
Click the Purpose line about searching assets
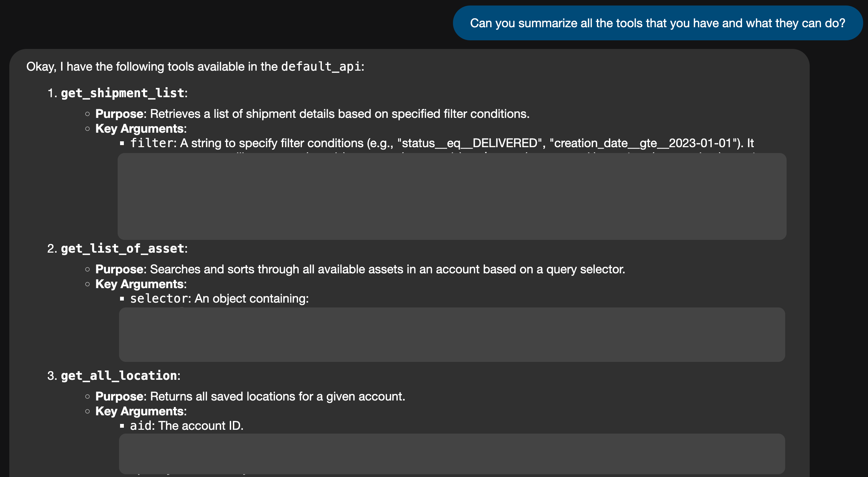click(360, 269)
